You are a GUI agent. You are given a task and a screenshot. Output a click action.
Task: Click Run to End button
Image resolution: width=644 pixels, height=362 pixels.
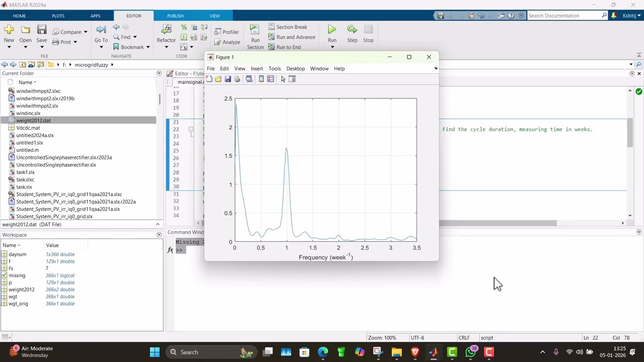[x=284, y=47]
